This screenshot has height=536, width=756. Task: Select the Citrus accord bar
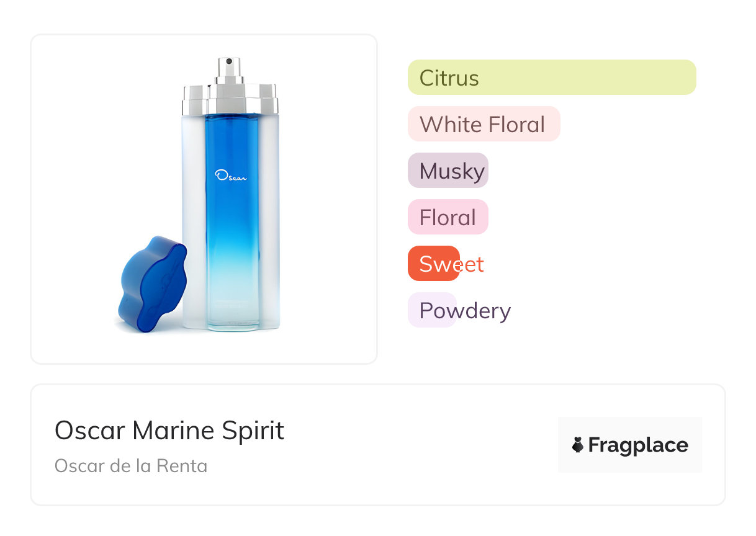pos(551,78)
